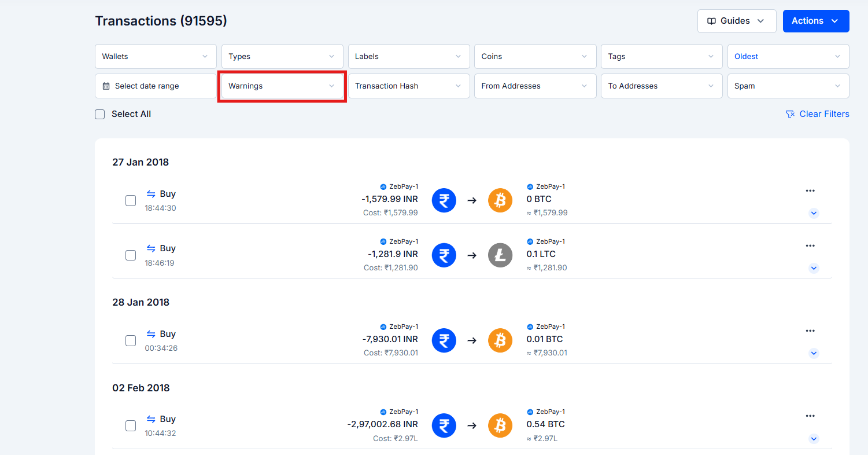The width and height of the screenshot is (868, 455).
Task: Open the Coins filter dropdown
Action: pyautogui.click(x=535, y=56)
